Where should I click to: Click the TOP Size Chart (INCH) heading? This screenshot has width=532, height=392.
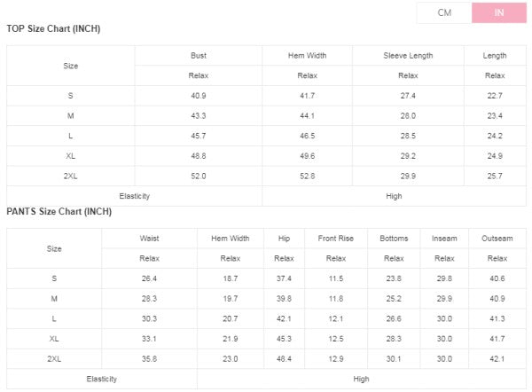(53, 28)
